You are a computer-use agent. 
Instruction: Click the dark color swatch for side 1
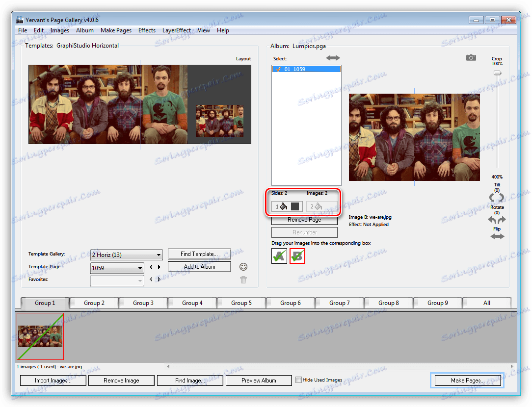[295, 206]
